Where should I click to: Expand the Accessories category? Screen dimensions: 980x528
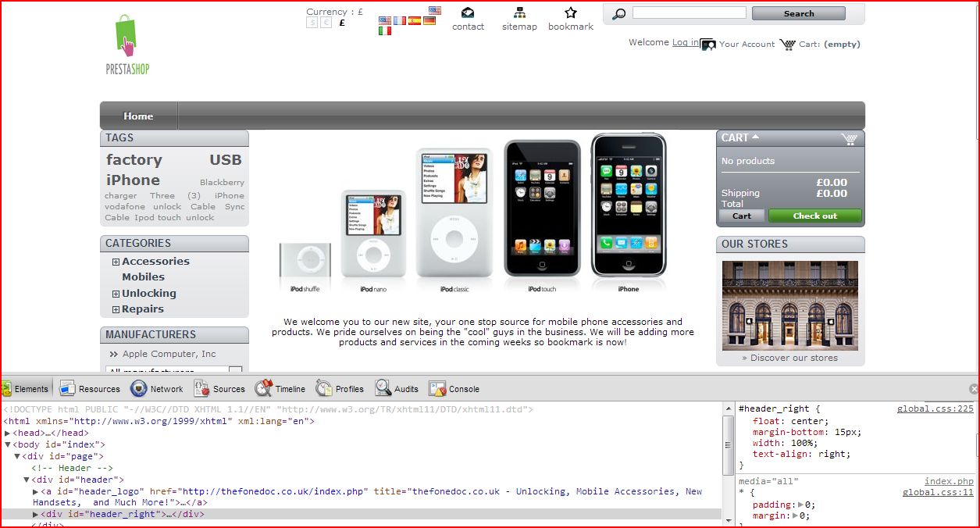pos(116,262)
